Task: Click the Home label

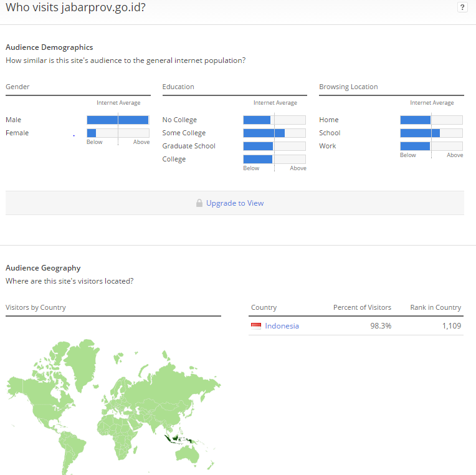Action: tap(329, 120)
